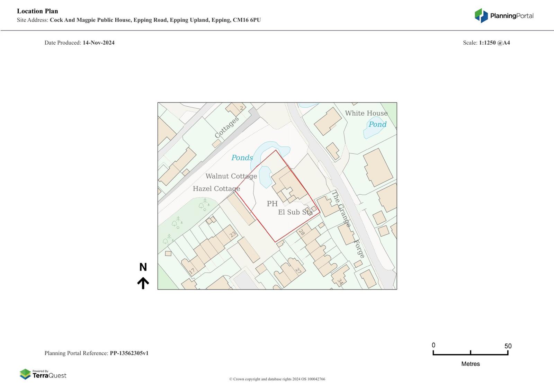Click the letter N above the arrow
The image size is (554, 392).
(143, 267)
